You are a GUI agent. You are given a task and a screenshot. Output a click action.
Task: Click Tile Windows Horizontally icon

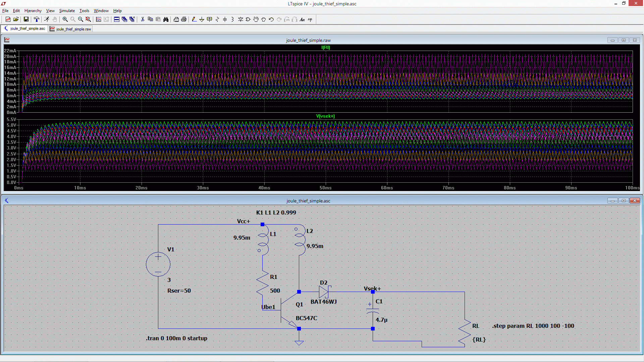(117, 19)
